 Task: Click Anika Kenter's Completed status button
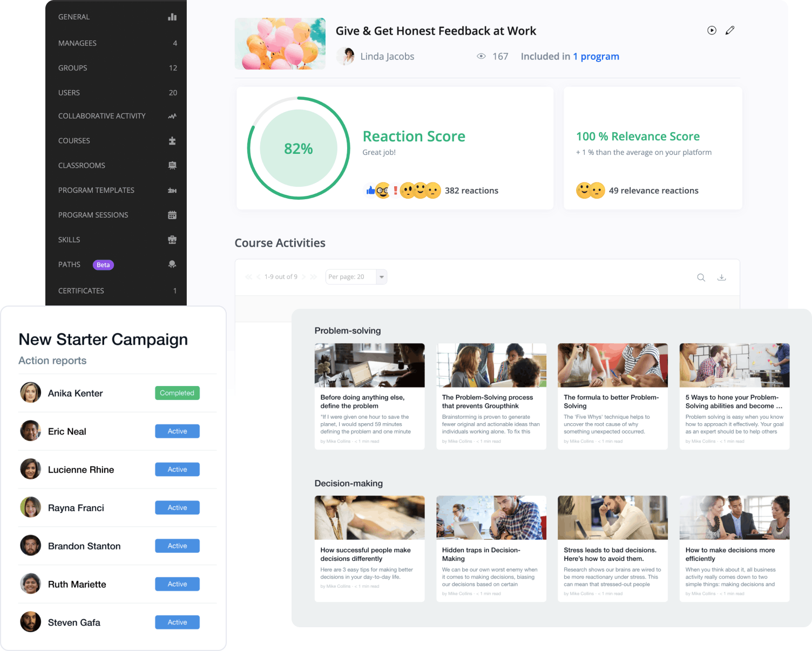tap(177, 393)
